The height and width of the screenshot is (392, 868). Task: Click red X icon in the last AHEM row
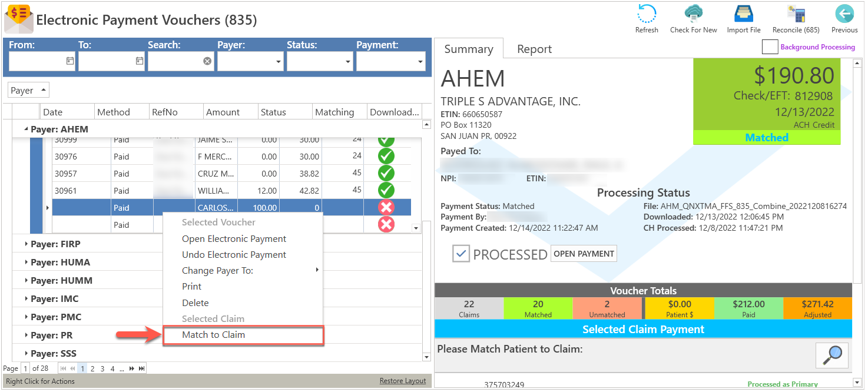click(x=386, y=224)
